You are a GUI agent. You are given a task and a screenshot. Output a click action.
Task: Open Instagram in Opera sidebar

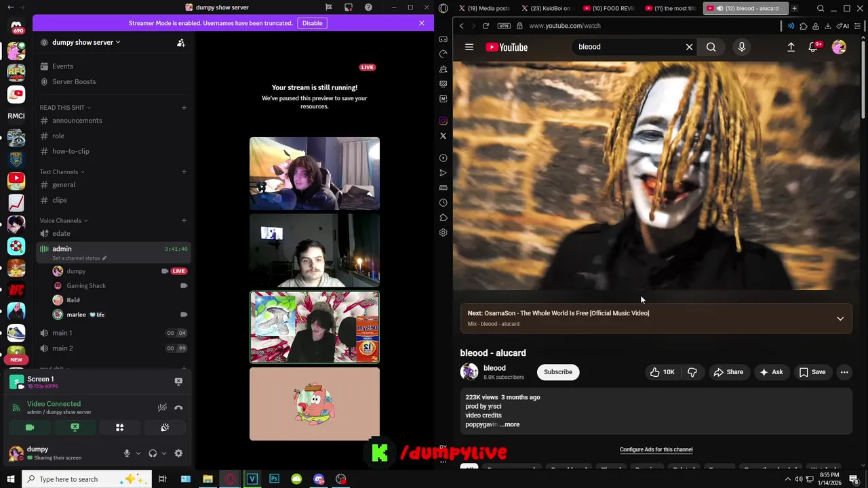[x=443, y=121]
